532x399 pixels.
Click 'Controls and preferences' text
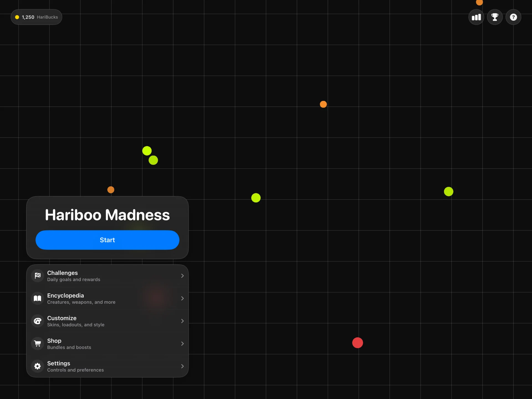click(75, 370)
